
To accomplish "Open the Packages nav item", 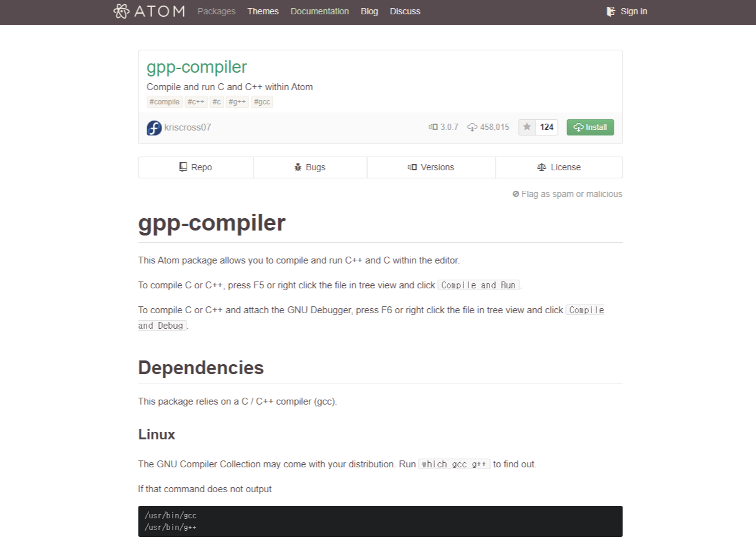I will coord(216,11).
